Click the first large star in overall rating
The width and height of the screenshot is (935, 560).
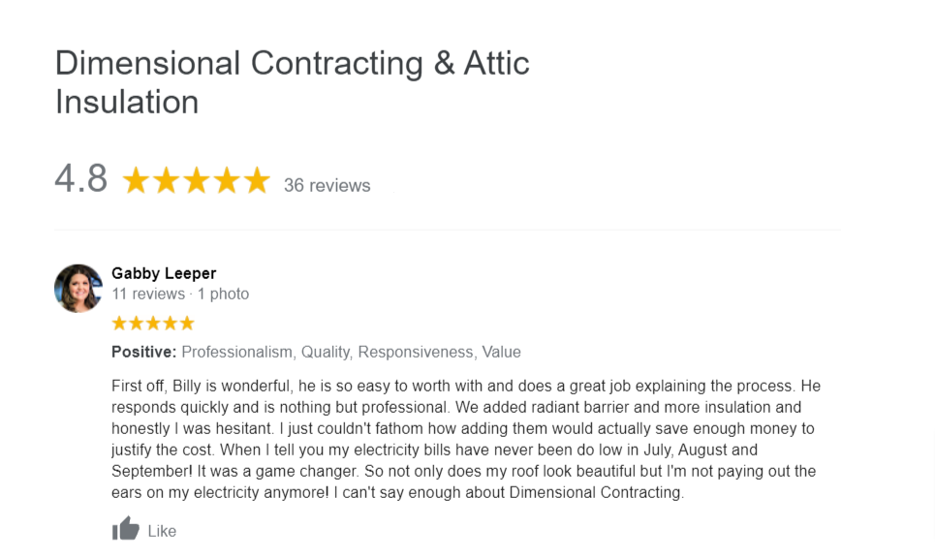point(136,181)
